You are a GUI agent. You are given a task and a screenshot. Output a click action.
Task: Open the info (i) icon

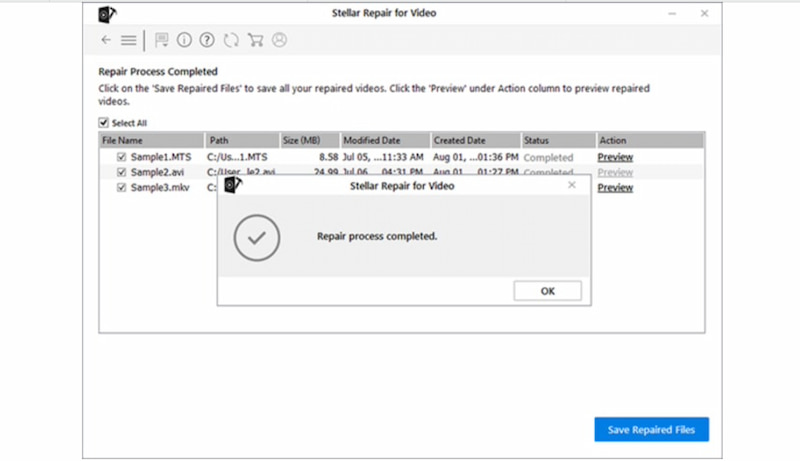184,40
